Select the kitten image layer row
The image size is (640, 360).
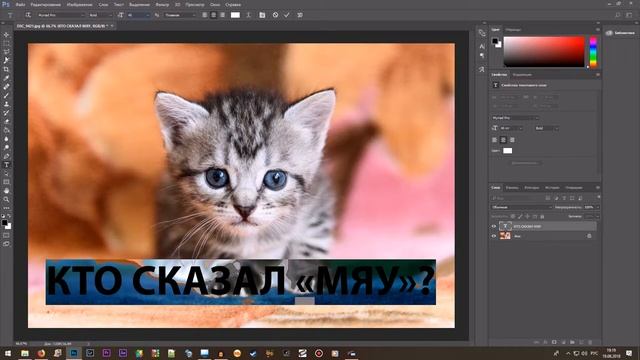point(547,236)
